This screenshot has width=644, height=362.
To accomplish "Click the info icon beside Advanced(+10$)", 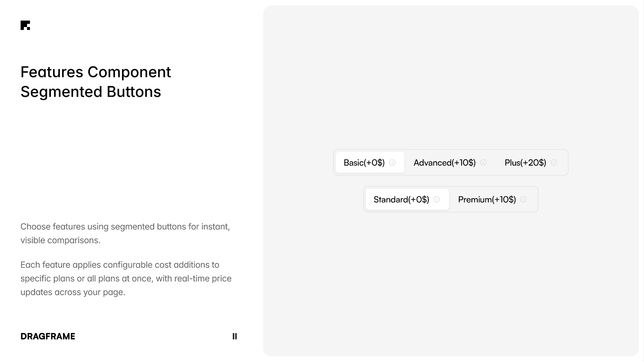I will pyautogui.click(x=483, y=163).
